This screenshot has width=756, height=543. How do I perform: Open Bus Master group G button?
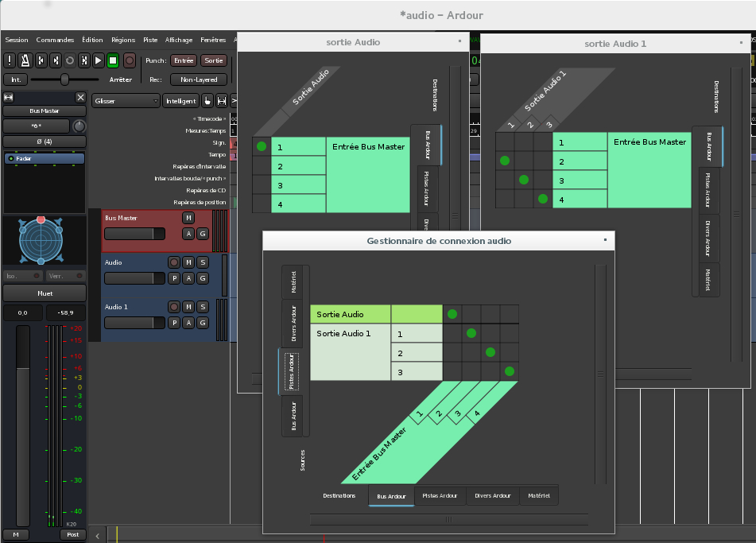click(x=203, y=234)
